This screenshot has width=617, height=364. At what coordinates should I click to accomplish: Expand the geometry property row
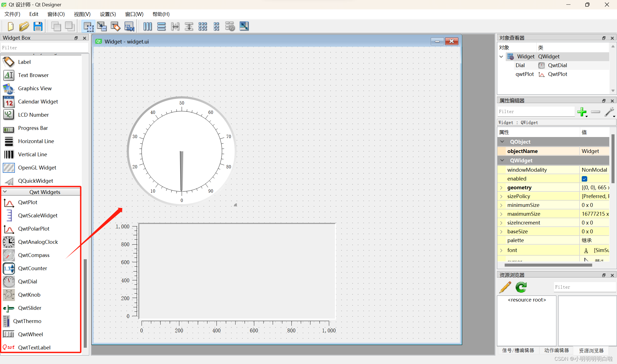coord(501,188)
